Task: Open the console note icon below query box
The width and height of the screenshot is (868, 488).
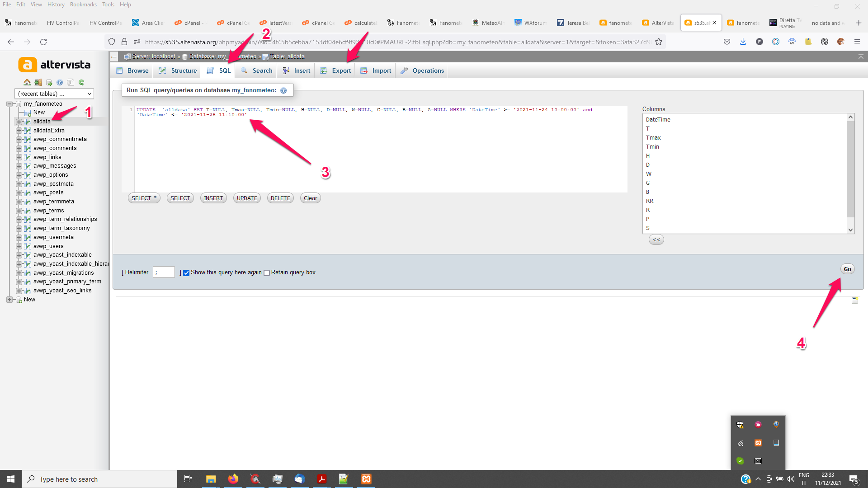Action: tap(855, 300)
